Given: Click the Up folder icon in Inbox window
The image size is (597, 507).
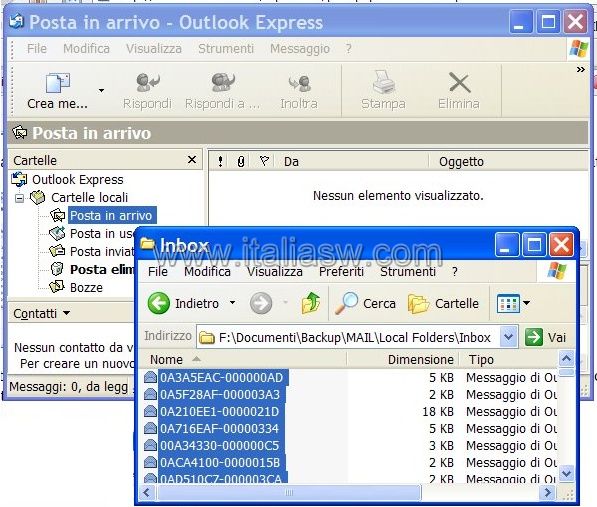Looking at the screenshot, I should pos(311,303).
